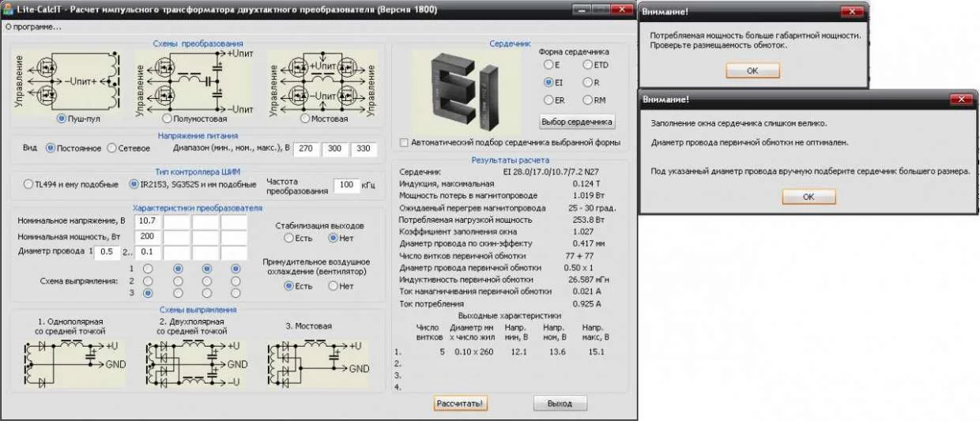Click the nominal voltage range field 300
The height and width of the screenshot is (421, 980).
coord(335,148)
